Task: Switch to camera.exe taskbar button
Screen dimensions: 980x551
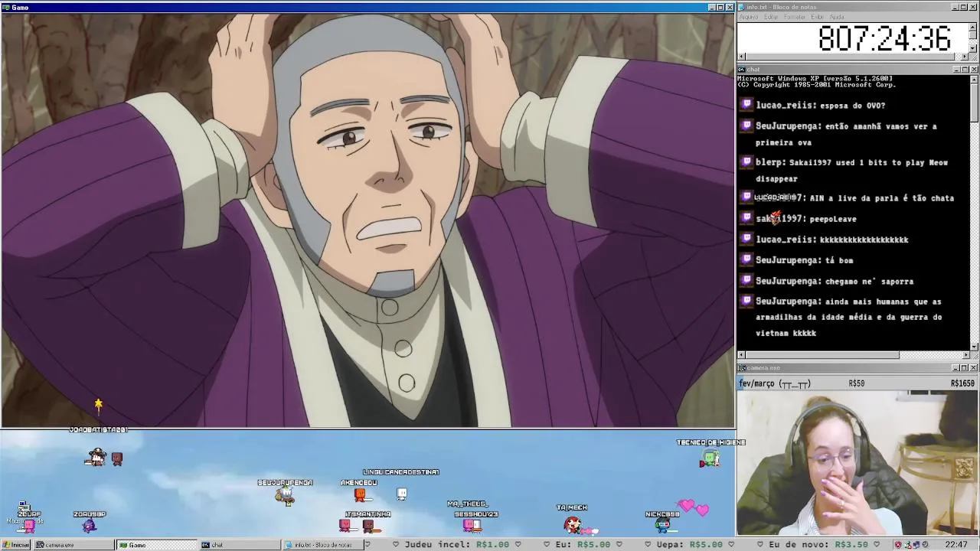Action: click(73, 545)
